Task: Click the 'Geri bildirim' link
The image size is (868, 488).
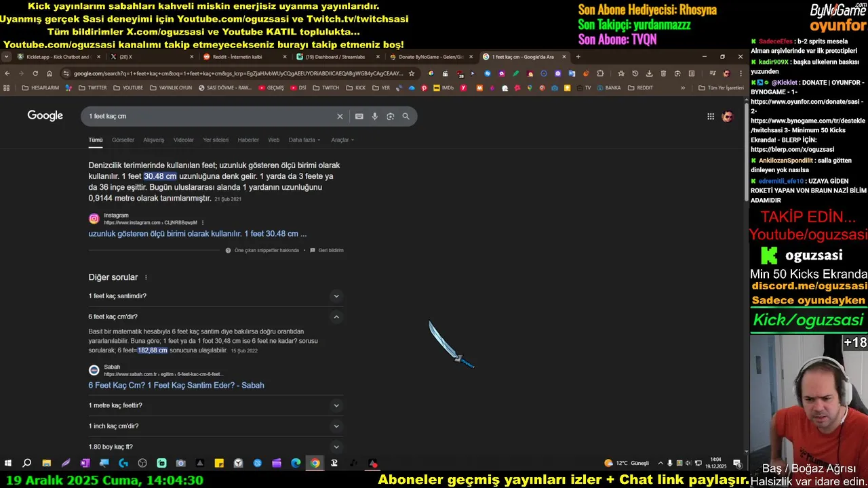Action: [327, 250]
